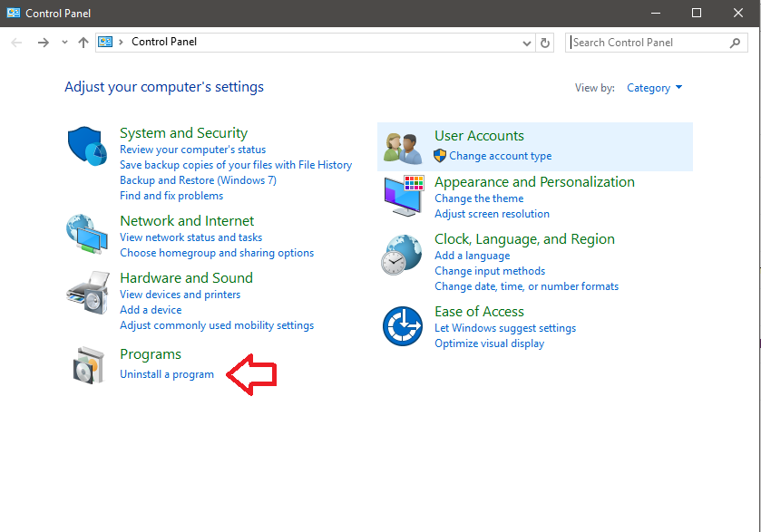761x532 pixels.
Task: Maximize the Control Panel window
Action: coord(697,13)
